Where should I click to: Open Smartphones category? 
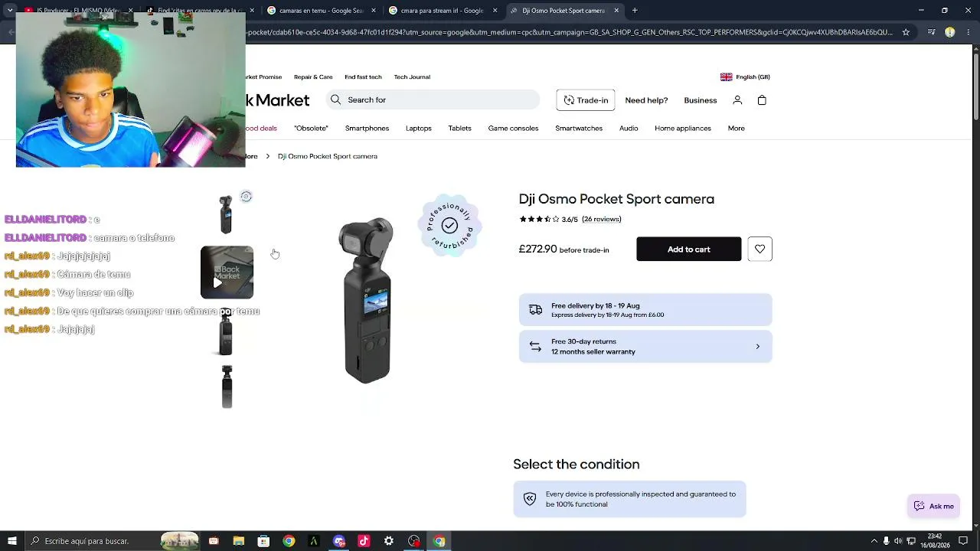coord(367,129)
